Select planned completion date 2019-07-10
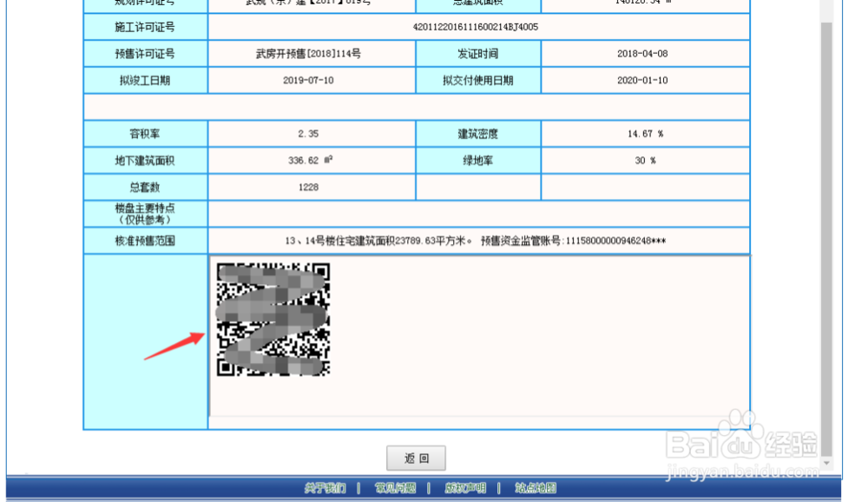Viewport: 868px width, 502px height. click(x=308, y=81)
